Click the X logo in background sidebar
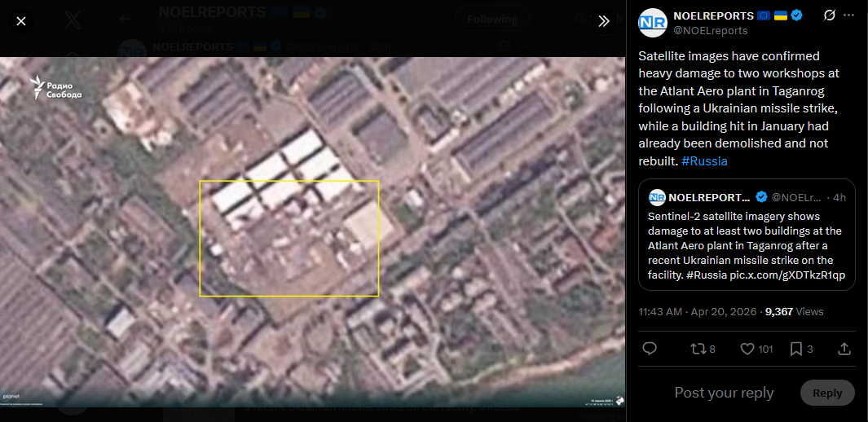This screenshot has width=868, height=422. click(x=73, y=20)
